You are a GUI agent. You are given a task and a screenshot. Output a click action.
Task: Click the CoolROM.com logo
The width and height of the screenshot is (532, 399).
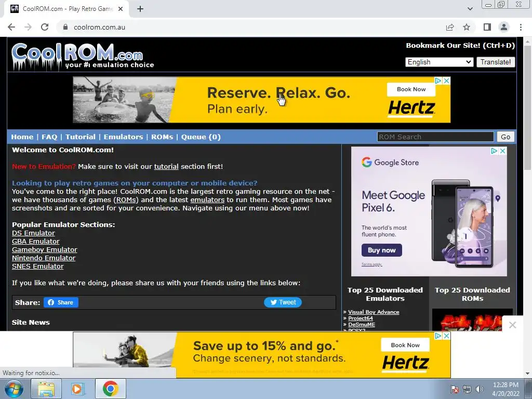(83, 56)
